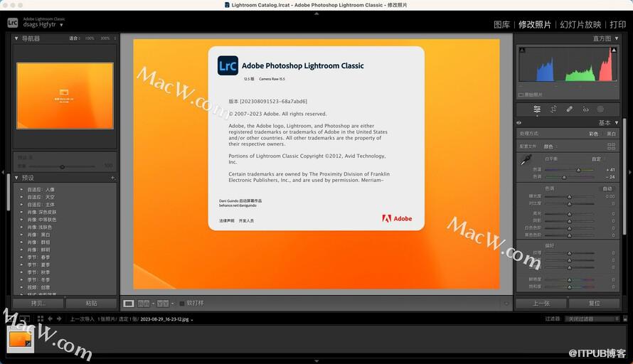Expand the 自适应: 人像 preset group
The height and width of the screenshot is (364, 633).
pos(22,190)
